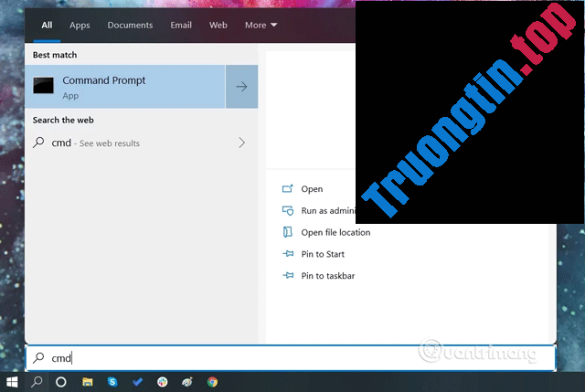Click the magnifier icon inside the search box
Viewport: 585px width, 392px height.
[38, 358]
